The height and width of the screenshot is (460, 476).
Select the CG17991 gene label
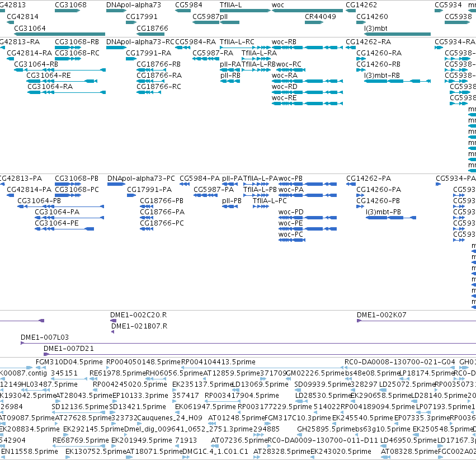tap(142, 16)
